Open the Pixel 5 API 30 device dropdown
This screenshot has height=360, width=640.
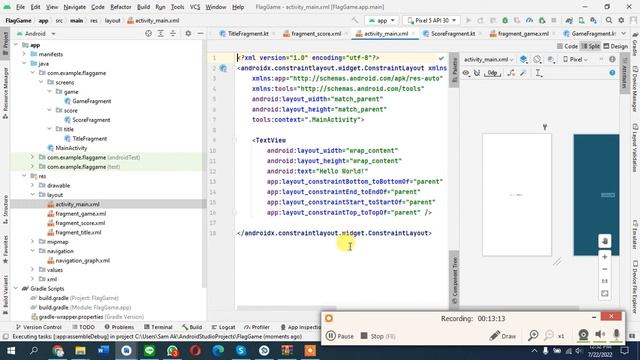pyautogui.click(x=432, y=20)
